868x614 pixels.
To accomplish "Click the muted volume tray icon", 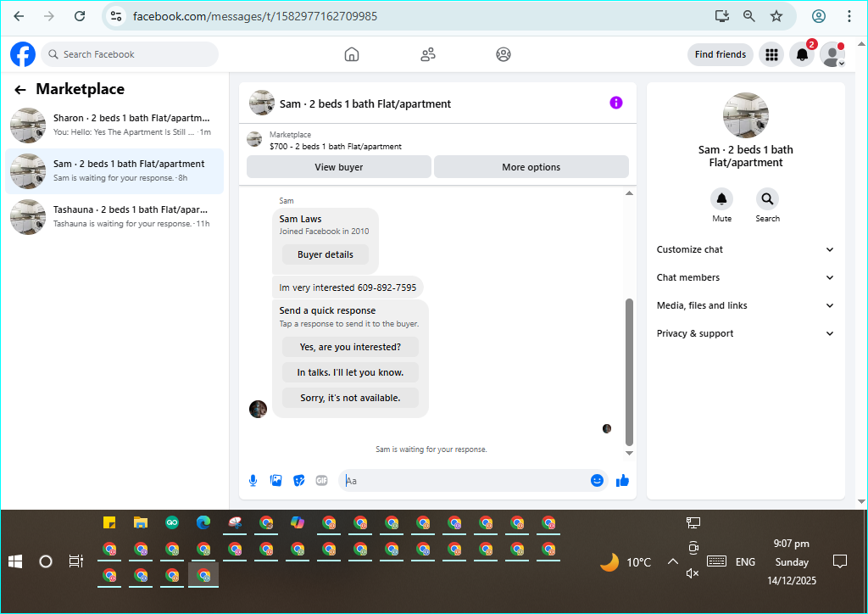I will (x=693, y=573).
